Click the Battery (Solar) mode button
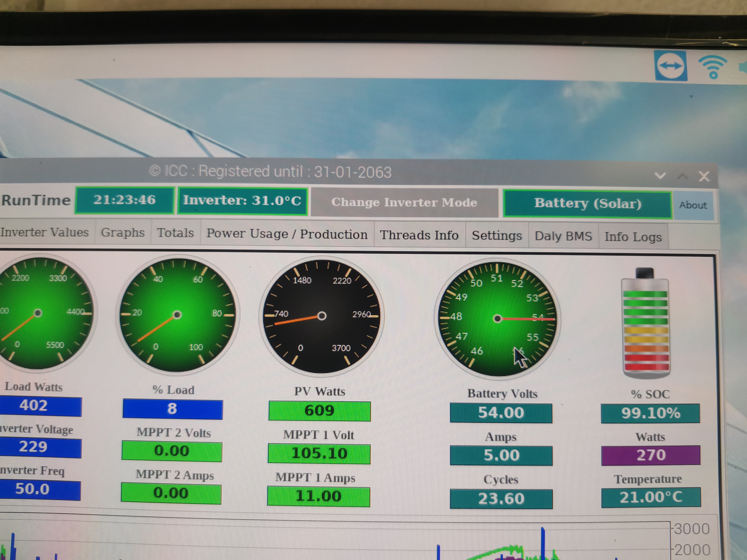Viewport: 747px width, 560px height. [x=587, y=203]
